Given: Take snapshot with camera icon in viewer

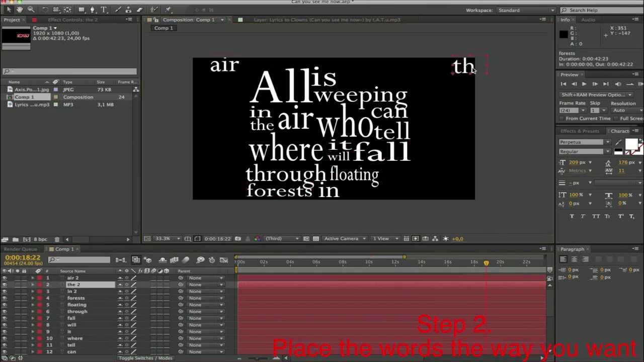Looking at the screenshot, I should pyautogui.click(x=238, y=239).
